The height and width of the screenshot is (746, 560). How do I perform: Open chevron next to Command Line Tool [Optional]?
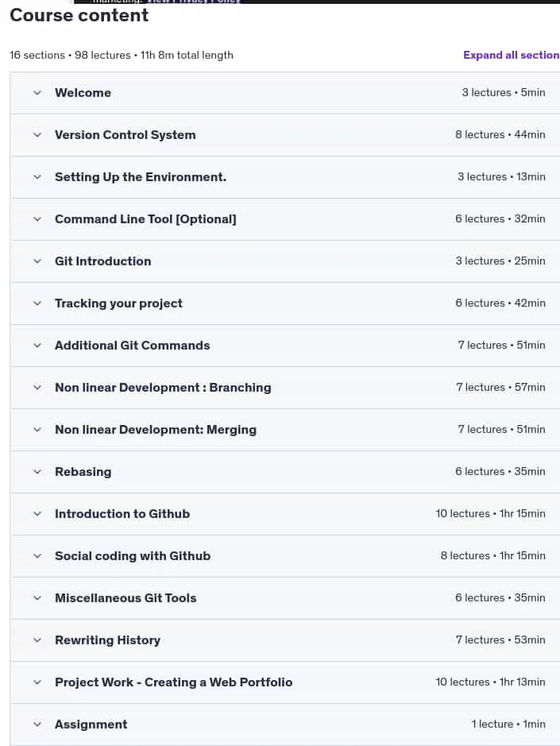click(x=37, y=219)
